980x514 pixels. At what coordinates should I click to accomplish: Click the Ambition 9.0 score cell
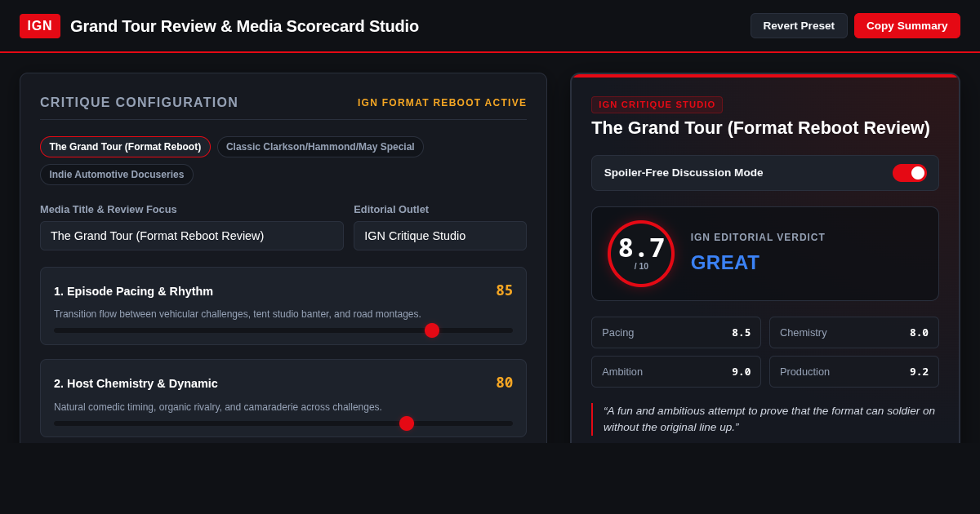676,372
